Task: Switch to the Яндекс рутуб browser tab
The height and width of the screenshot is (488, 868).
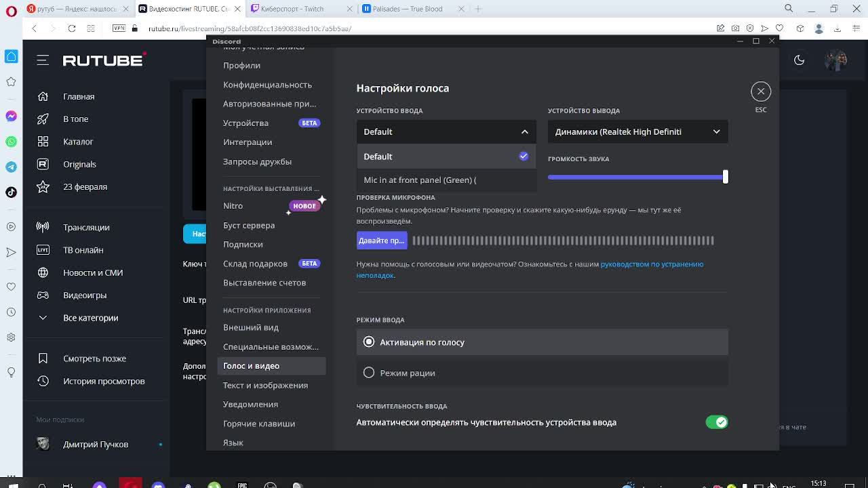Action: [x=73, y=9]
